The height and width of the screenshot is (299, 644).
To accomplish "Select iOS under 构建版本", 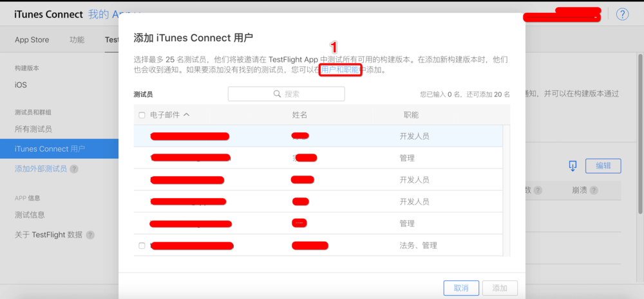I will click(x=21, y=86).
